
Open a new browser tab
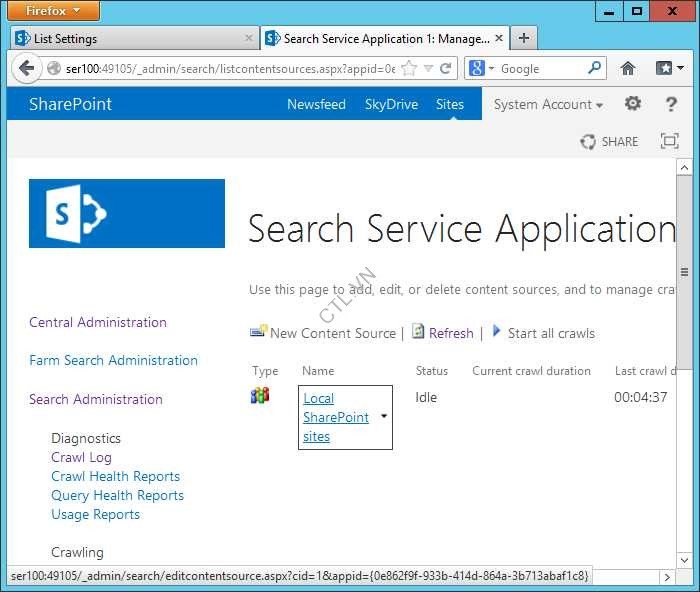pos(524,38)
